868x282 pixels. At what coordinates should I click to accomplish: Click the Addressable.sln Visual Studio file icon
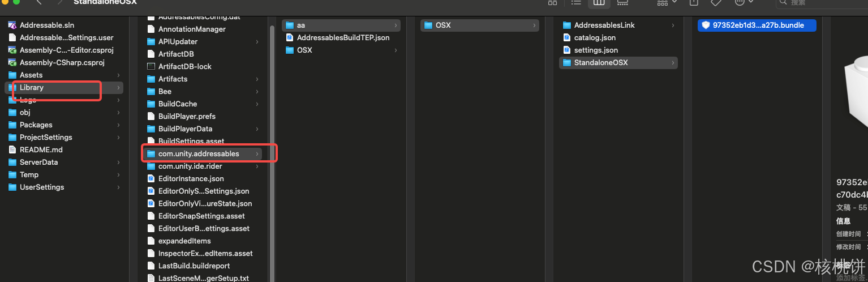click(12, 25)
